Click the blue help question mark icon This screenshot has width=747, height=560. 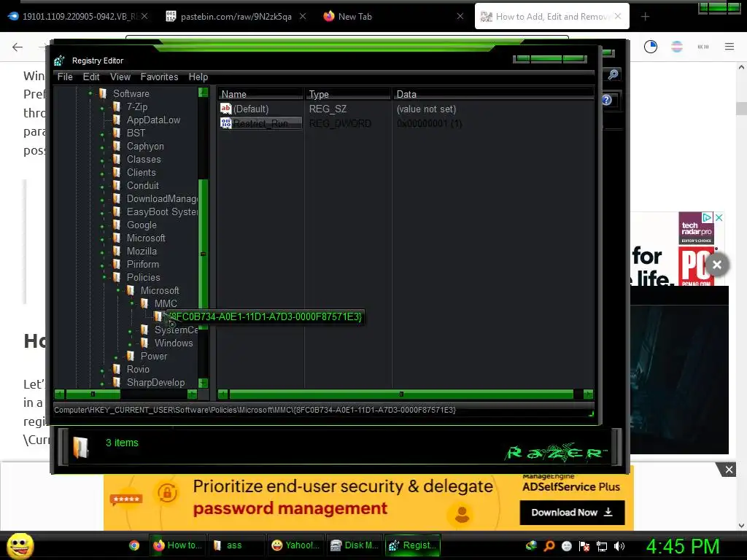point(606,100)
